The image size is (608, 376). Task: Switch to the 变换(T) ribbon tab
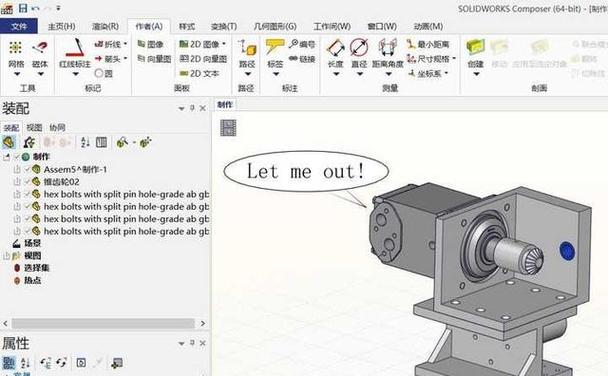pos(224,26)
